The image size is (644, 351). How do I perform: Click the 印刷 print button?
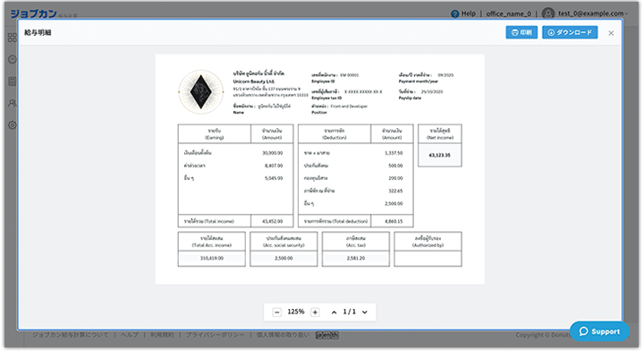coord(521,32)
